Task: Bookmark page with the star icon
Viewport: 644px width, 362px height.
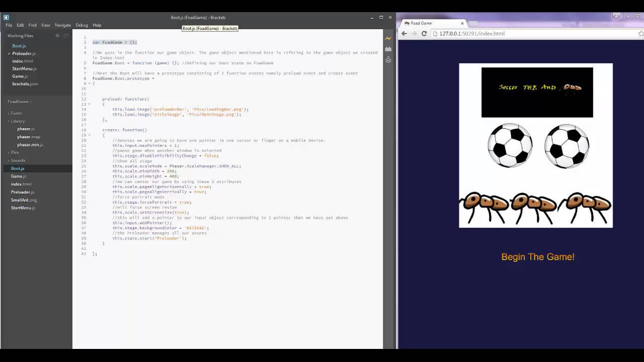Action: point(640,34)
